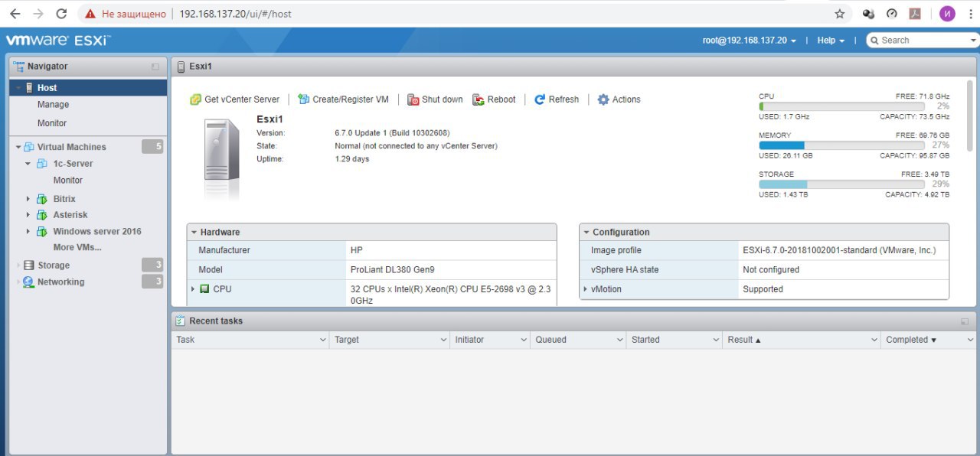The image size is (980, 456).
Task: Open the Initiator column dropdown arrow
Action: click(x=524, y=340)
